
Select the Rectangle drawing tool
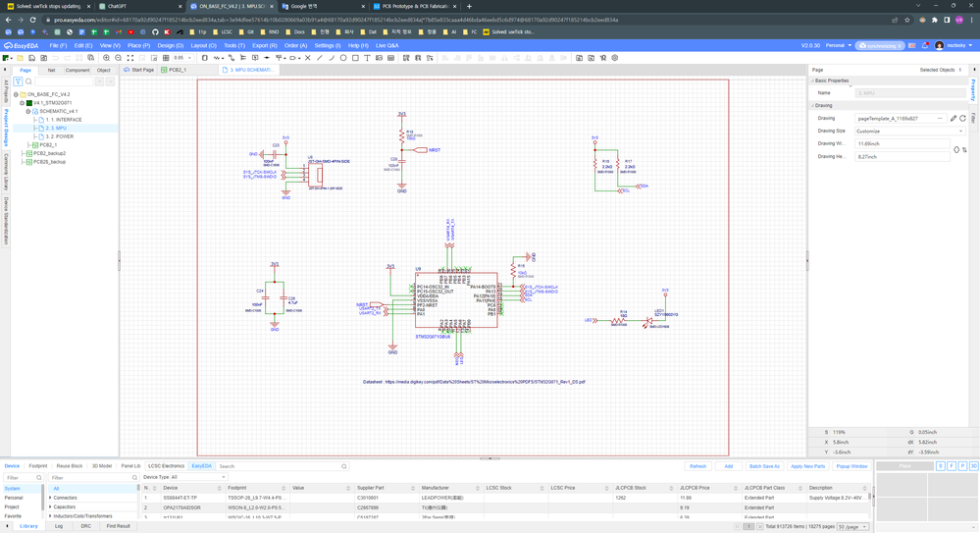click(355, 58)
